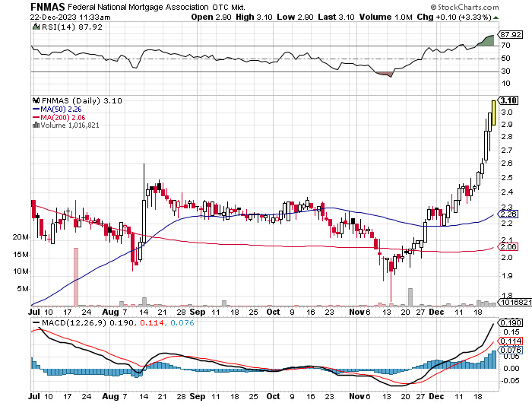
Task: Click the RSI 50 midline label
Action: point(505,59)
